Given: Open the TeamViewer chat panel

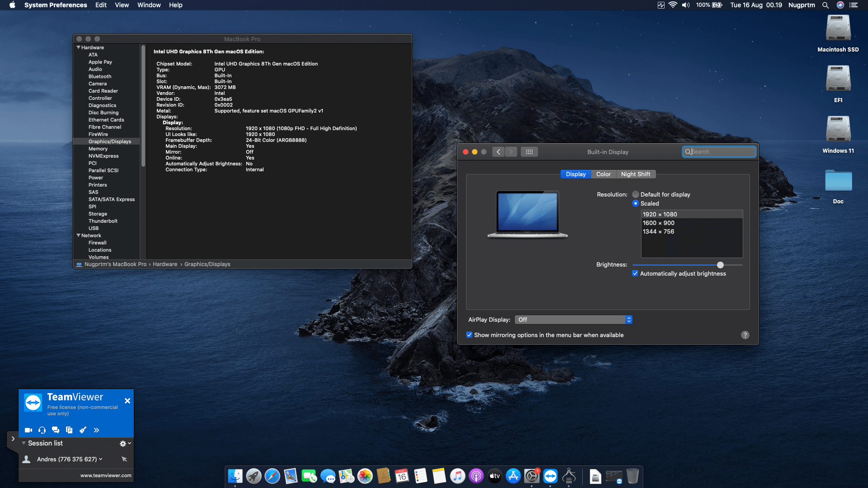Looking at the screenshot, I should click(x=56, y=430).
